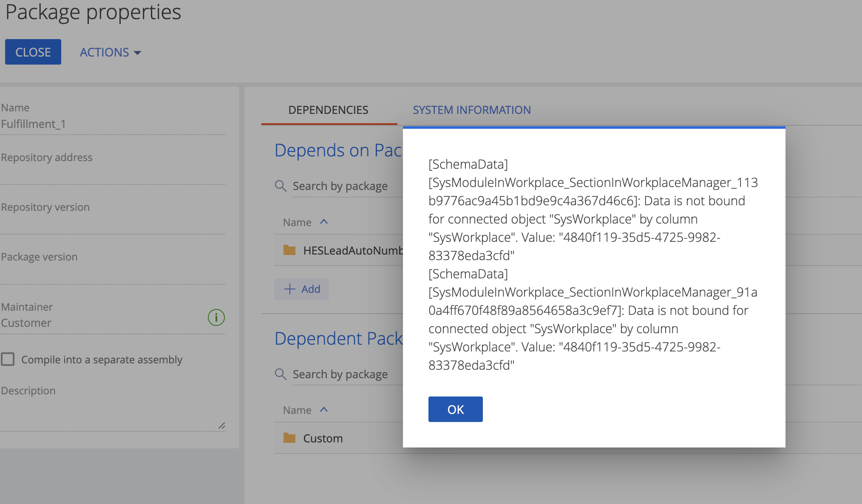This screenshot has height=504, width=862.
Task: Open the ACTIONS dropdown menu
Action: [111, 52]
